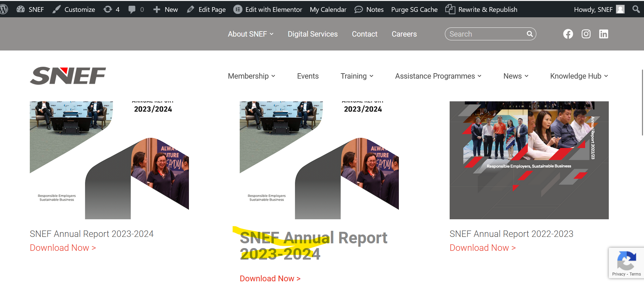
Task: Click the 'SNEF Annual Report 2022-2023' title
Action: coord(512,234)
